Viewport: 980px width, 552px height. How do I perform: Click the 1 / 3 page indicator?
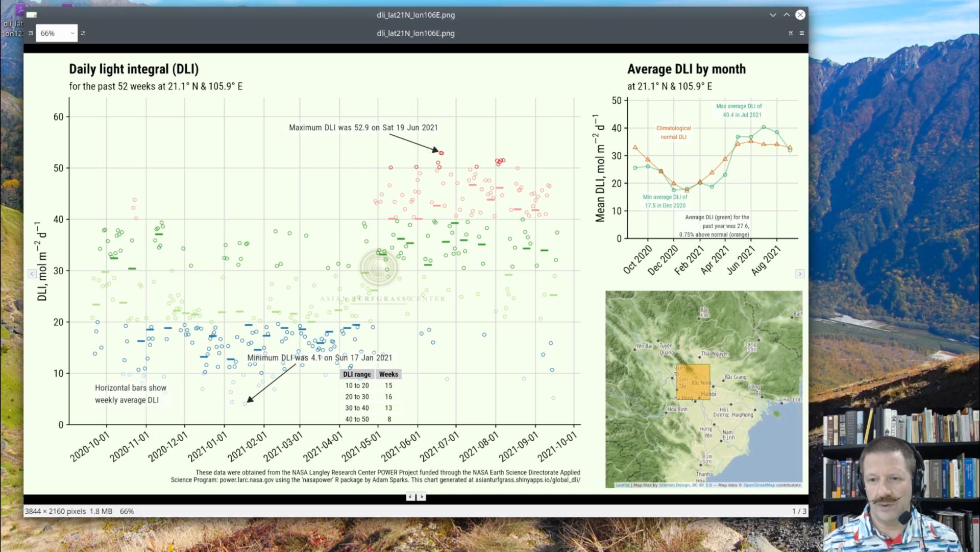799,511
